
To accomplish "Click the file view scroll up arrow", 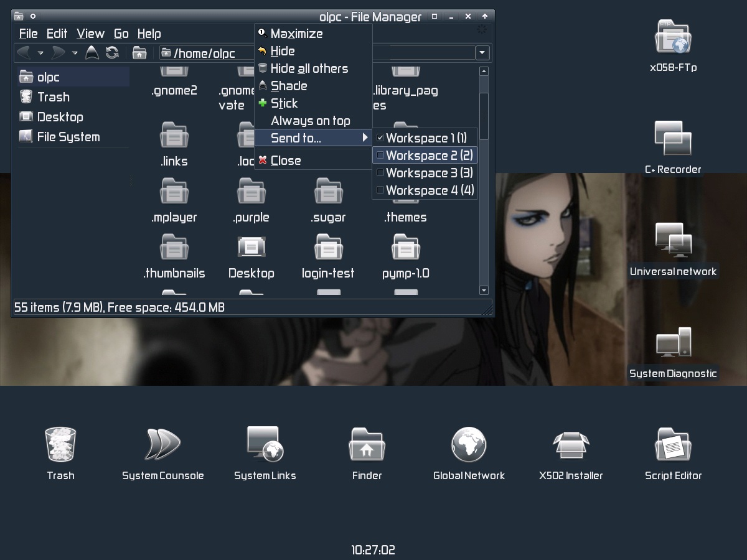I will pyautogui.click(x=484, y=72).
